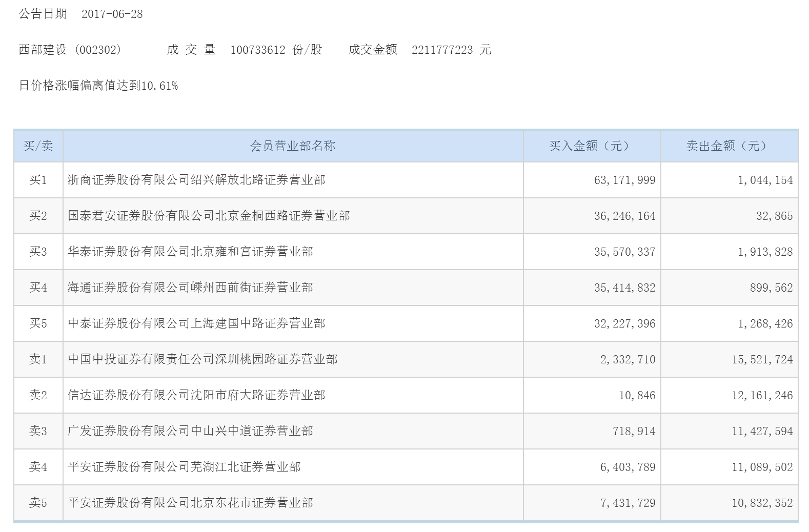The image size is (809, 532).
Task: Click 海通证券股份有限公司嵊州西前街证券营业部
Action: 190,288
